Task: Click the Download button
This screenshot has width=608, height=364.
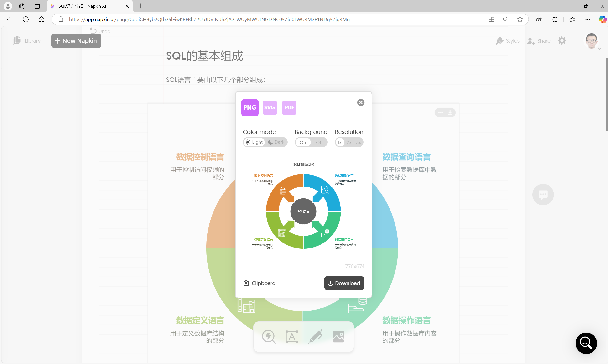Action: coord(344,283)
